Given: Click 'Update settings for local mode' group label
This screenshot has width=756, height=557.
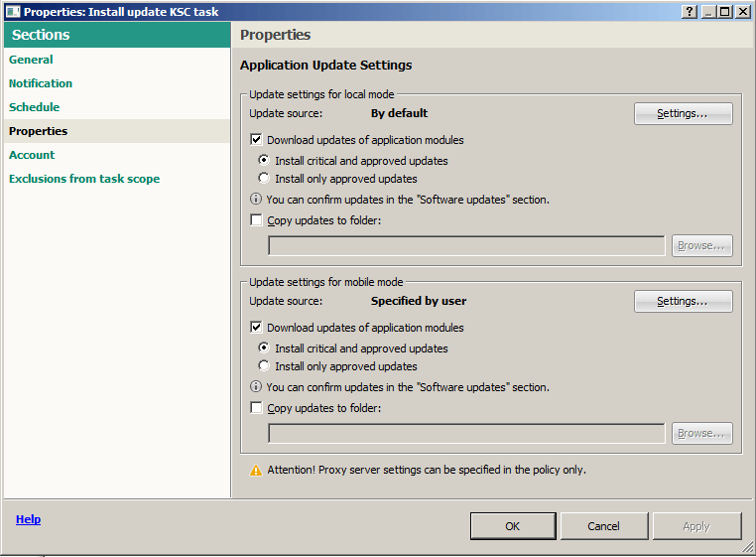Looking at the screenshot, I should click(x=321, y=94).
